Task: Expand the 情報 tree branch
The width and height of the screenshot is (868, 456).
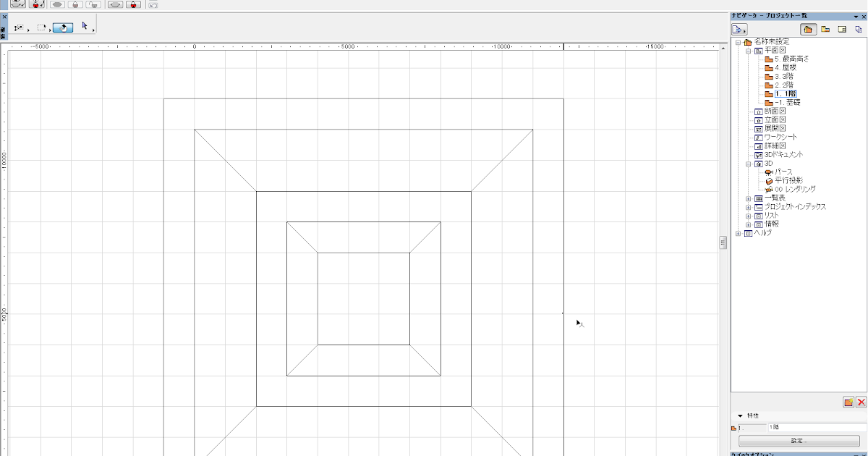Action: click(x=749, y=224)
